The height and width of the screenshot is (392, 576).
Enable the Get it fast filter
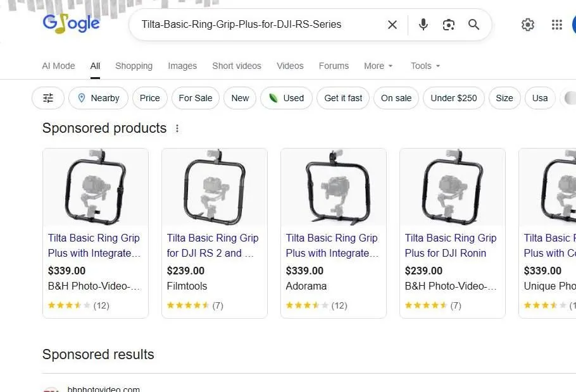pos(342,98)
